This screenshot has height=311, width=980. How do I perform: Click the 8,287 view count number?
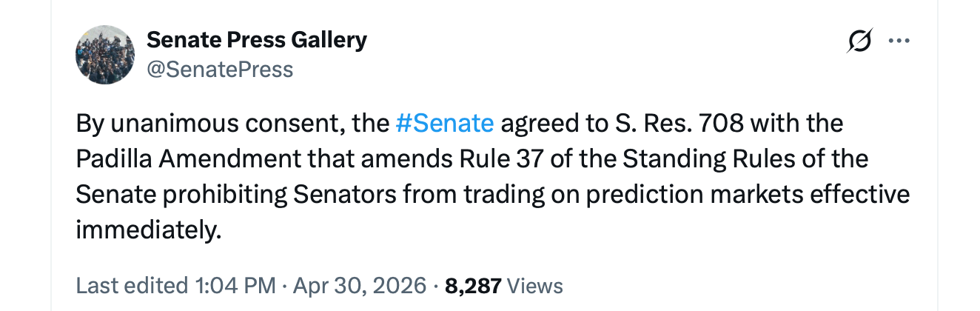pos(473,286)
